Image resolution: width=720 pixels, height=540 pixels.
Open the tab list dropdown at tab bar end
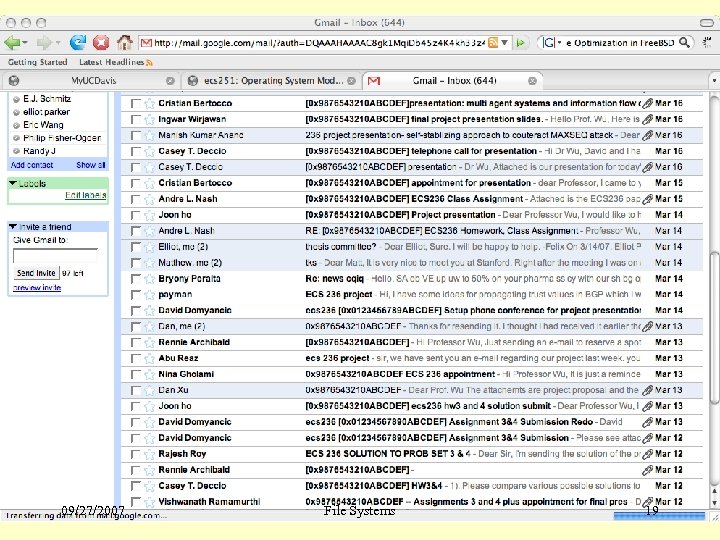(x=714, y=81)
